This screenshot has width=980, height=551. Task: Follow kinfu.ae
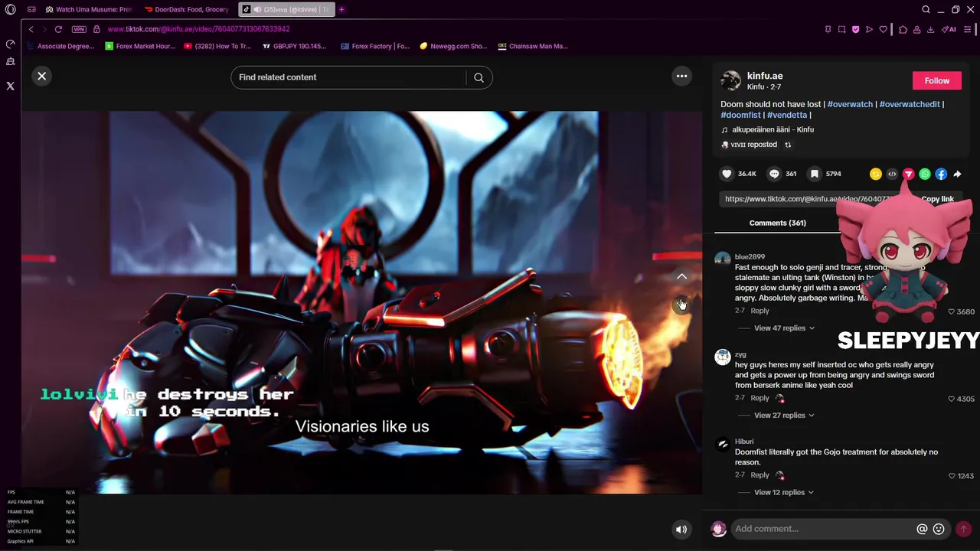tap(936, 80)
